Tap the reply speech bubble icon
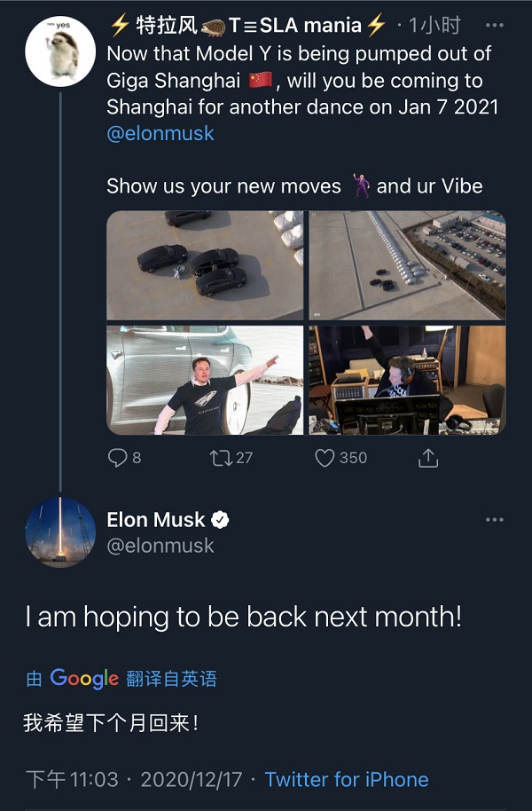The width and height of the screenshot is (532, 811). pyautogui.click(x=118, y=458)
